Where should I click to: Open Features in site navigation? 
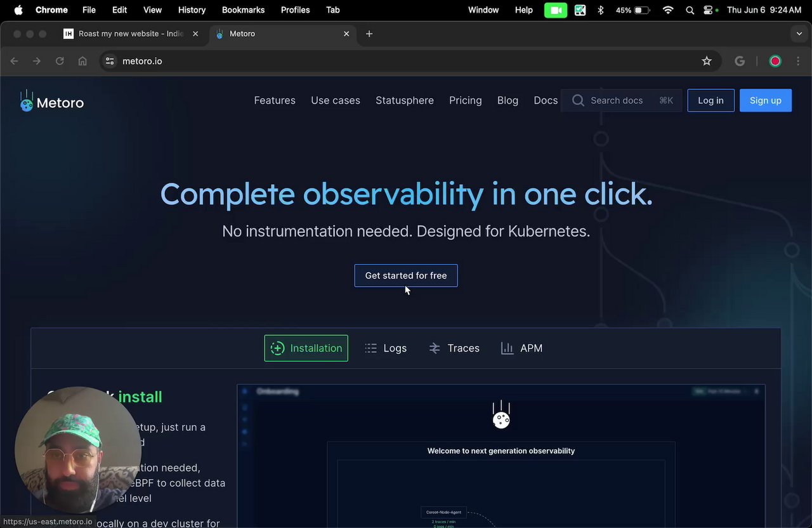275,100
